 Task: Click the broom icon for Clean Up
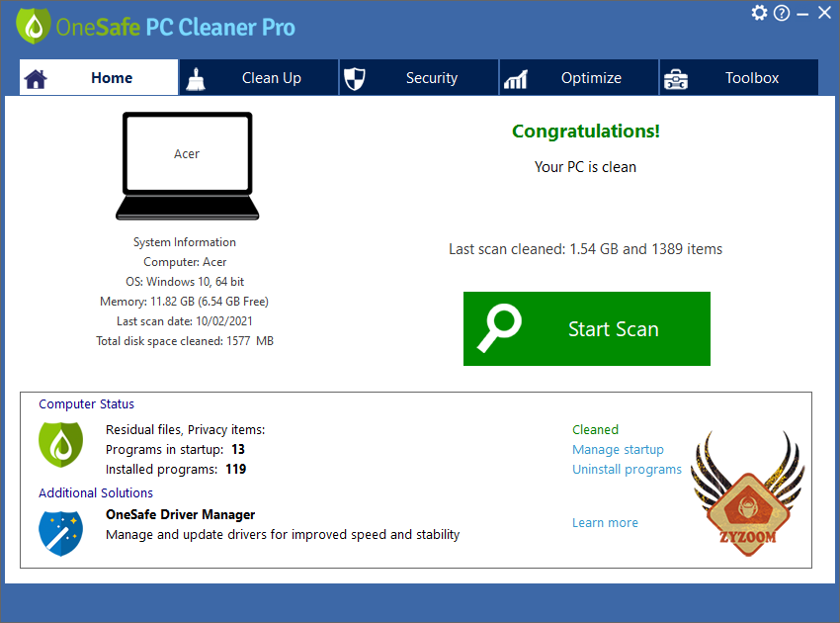tap(196, 79)
